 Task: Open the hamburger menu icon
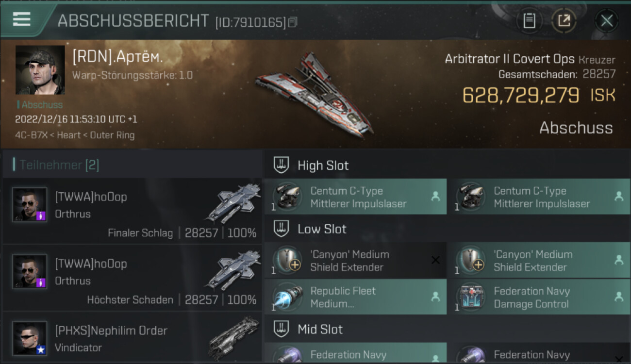point(21,19)
